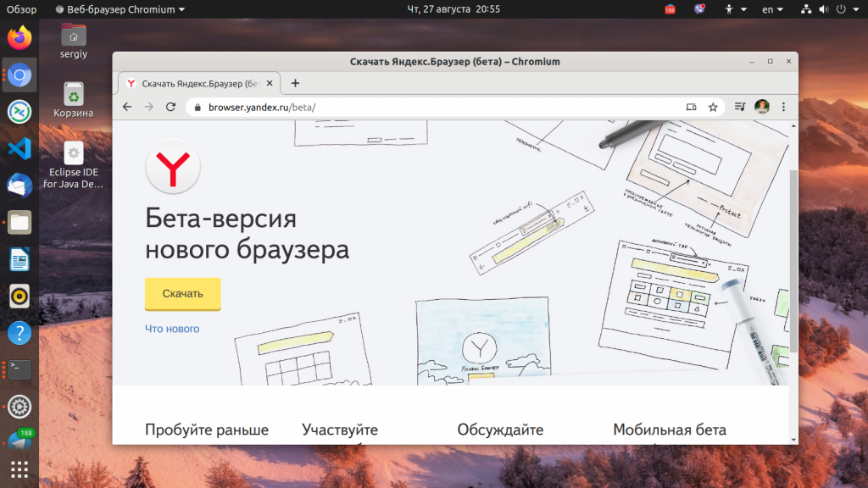Open the Chromium three-dot menu
Screen dimensions: 868x488
coord(782,107)
